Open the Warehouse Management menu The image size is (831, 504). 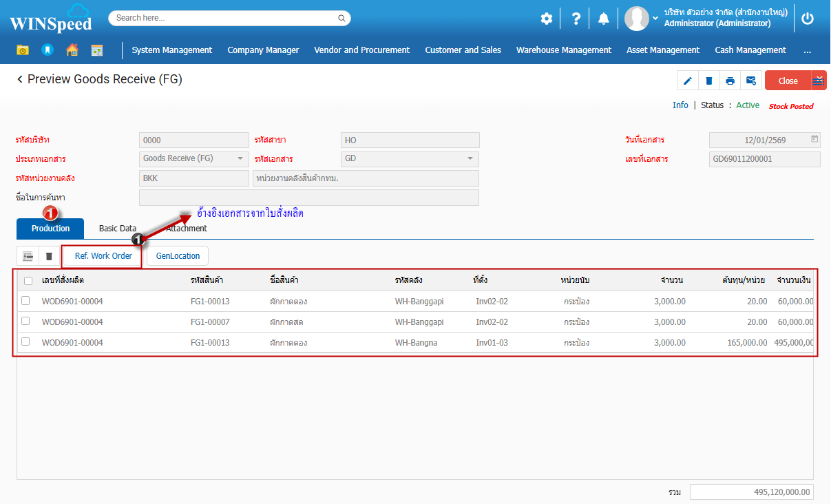[563, 50]
